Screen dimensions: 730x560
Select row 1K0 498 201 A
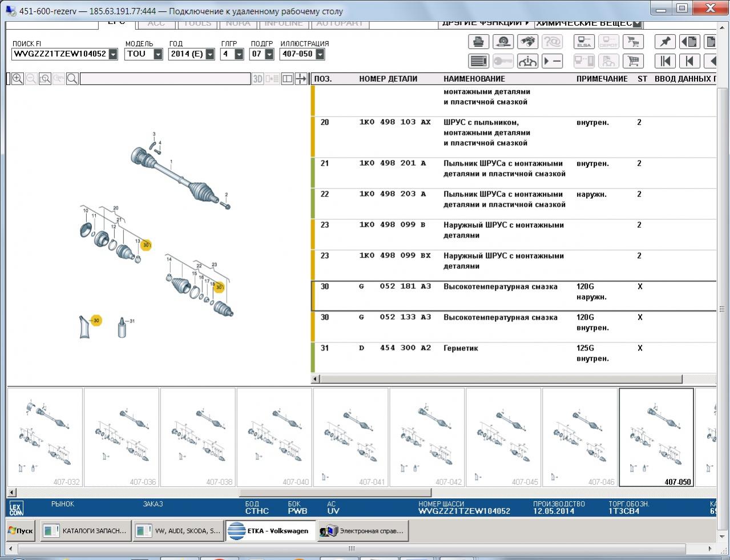click(514, 174)
